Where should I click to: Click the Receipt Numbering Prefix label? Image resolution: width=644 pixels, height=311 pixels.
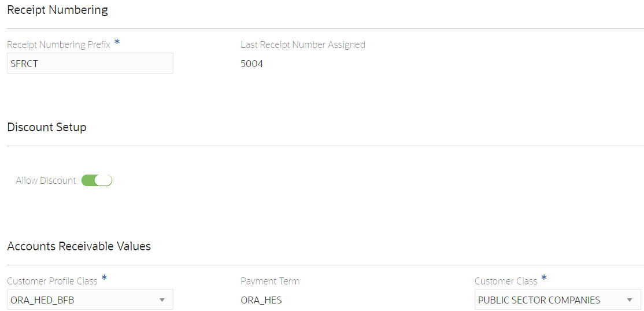[58, 45]
